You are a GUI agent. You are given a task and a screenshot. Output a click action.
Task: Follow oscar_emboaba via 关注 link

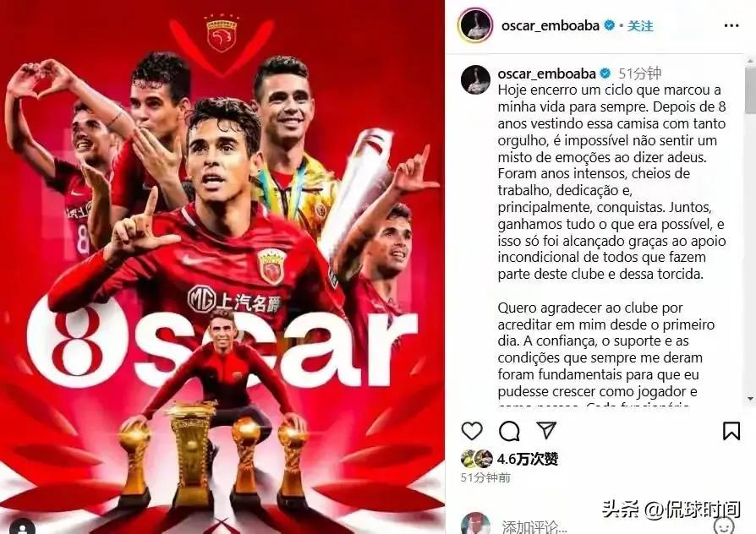(x=640, y=25)
